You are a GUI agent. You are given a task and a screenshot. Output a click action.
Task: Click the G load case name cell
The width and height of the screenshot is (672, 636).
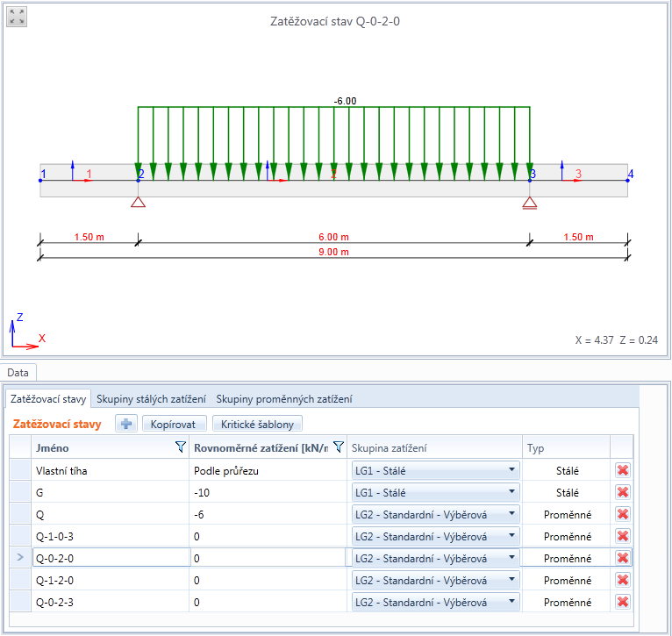[x=111, y=492]
